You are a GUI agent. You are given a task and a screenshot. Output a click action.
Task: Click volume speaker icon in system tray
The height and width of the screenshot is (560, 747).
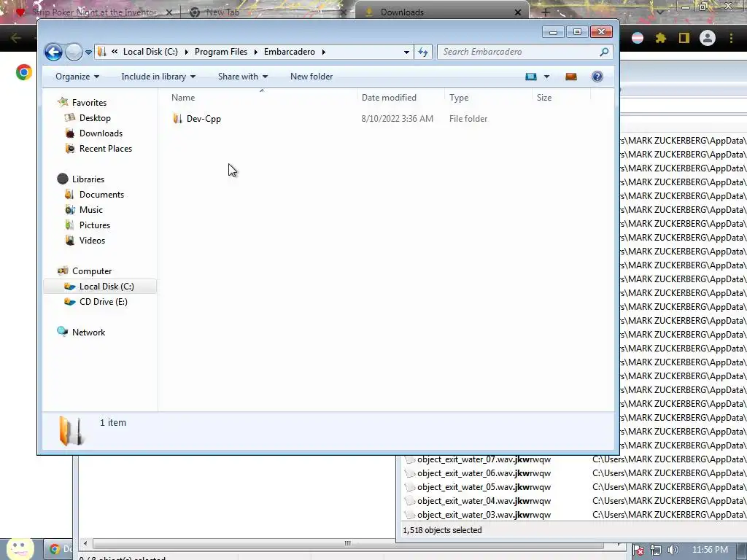click(x=673, y=550)
